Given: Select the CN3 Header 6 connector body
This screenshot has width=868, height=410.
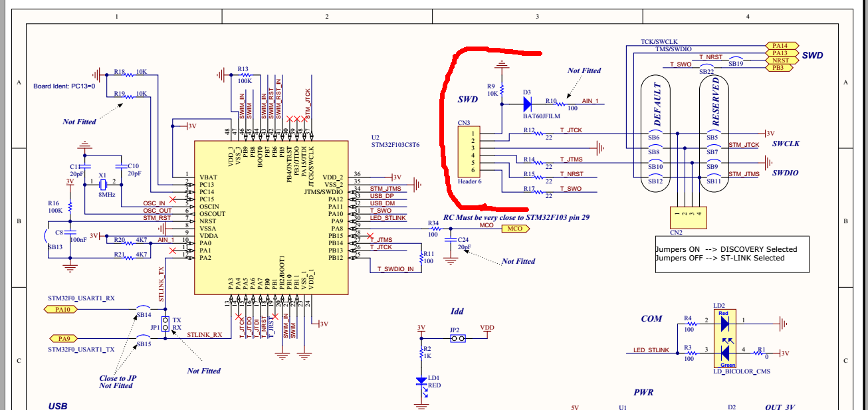Looking at the screenshot, I should (x=469, y=152).
